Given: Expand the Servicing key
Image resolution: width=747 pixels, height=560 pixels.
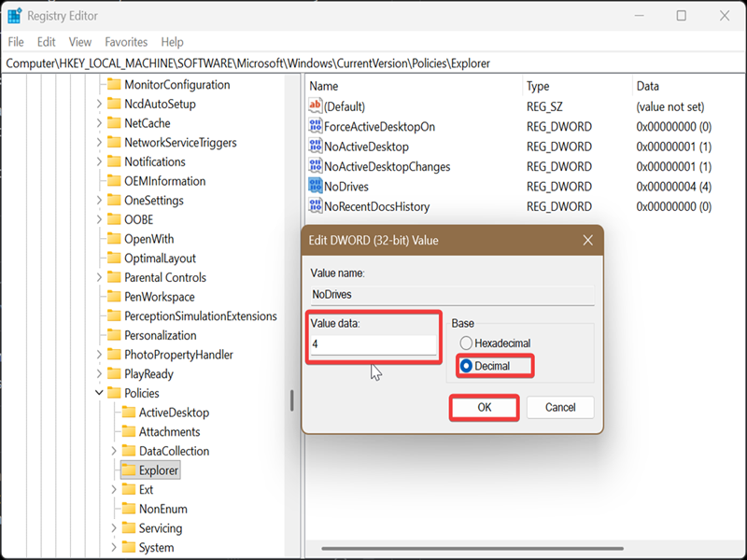Looking at the screenshot, I should tap(113, 527).
